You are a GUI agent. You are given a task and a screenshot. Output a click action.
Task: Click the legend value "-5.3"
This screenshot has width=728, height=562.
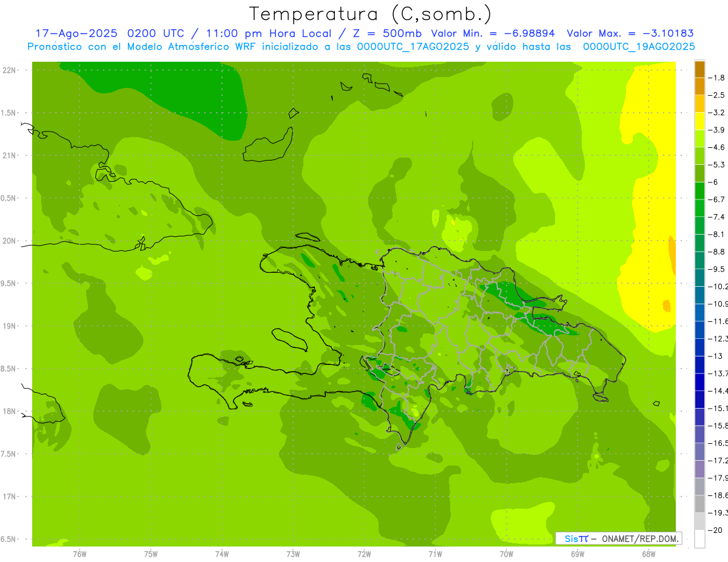pyautogui.click(x=716, y=165)
